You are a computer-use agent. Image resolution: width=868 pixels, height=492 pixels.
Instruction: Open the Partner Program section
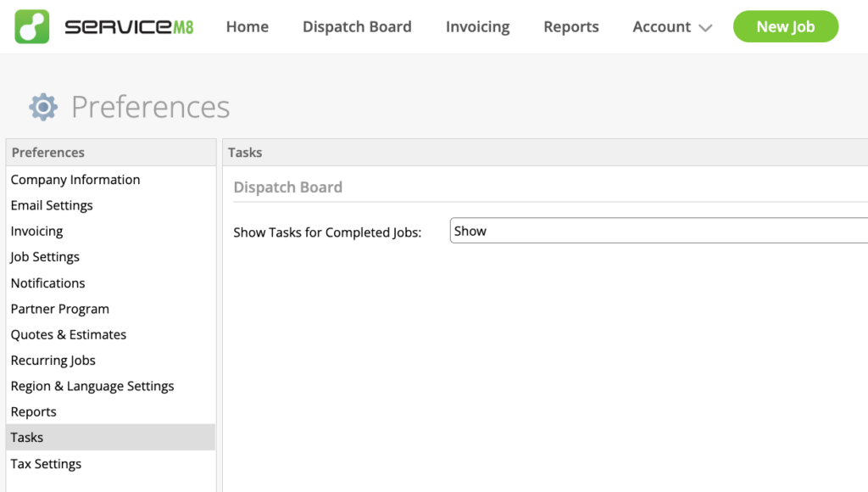point(59,309)
